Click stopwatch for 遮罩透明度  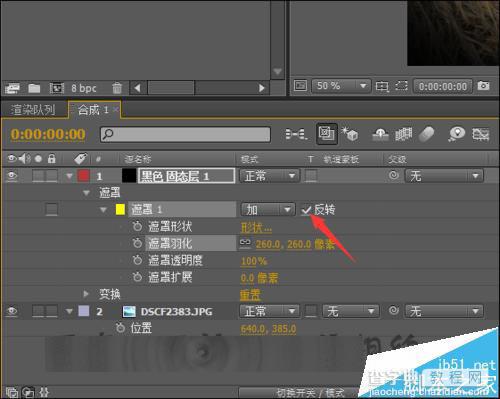(137, 260)
